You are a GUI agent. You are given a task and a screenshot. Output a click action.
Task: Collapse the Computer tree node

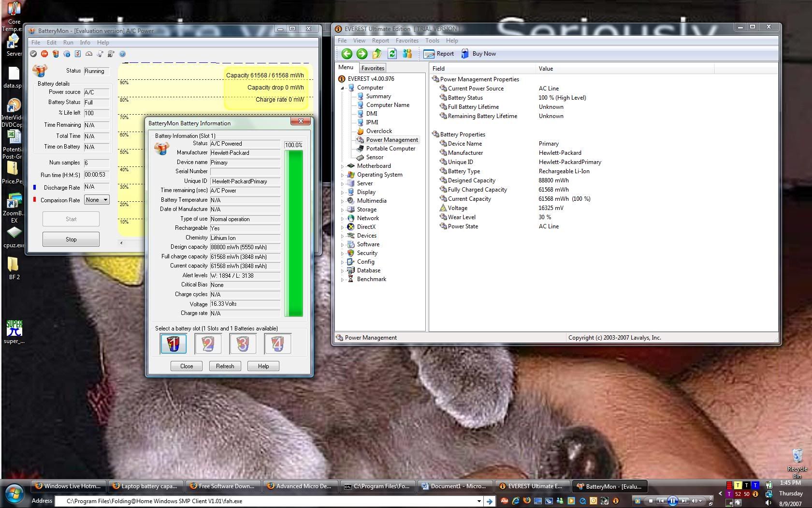(x=343, y=88)
